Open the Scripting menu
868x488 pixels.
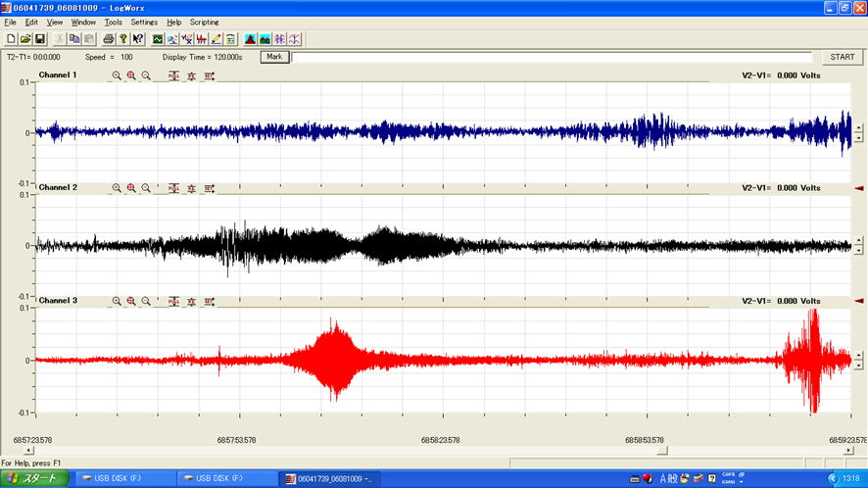(205, 22)
